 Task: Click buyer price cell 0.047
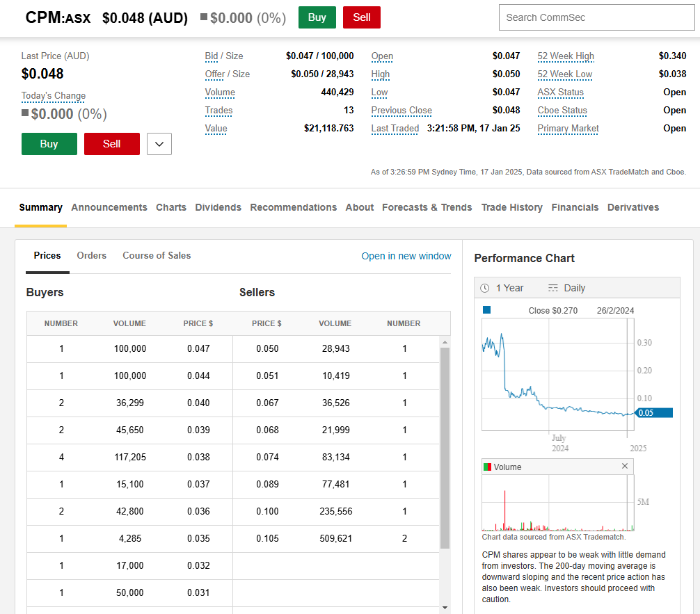[199, 349]
